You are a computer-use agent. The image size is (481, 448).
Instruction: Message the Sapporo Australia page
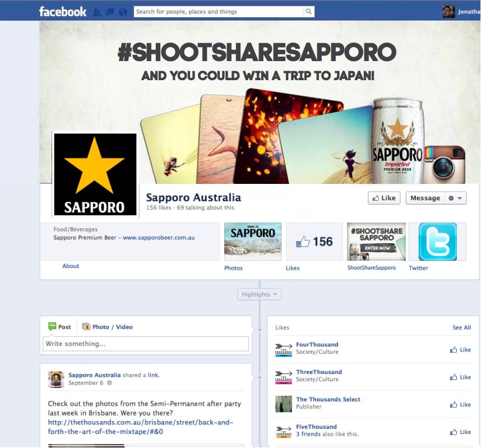pyautogui.click(x=425, y=198)
